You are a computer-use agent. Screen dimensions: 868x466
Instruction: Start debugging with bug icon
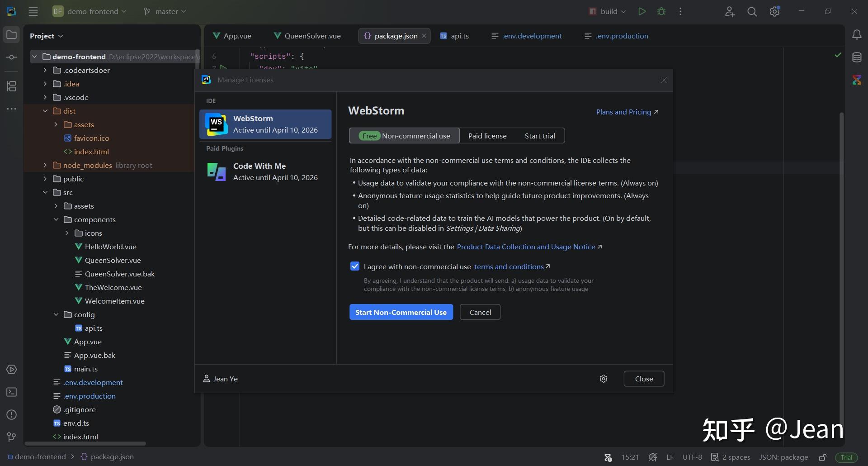[x=661, y=11]
